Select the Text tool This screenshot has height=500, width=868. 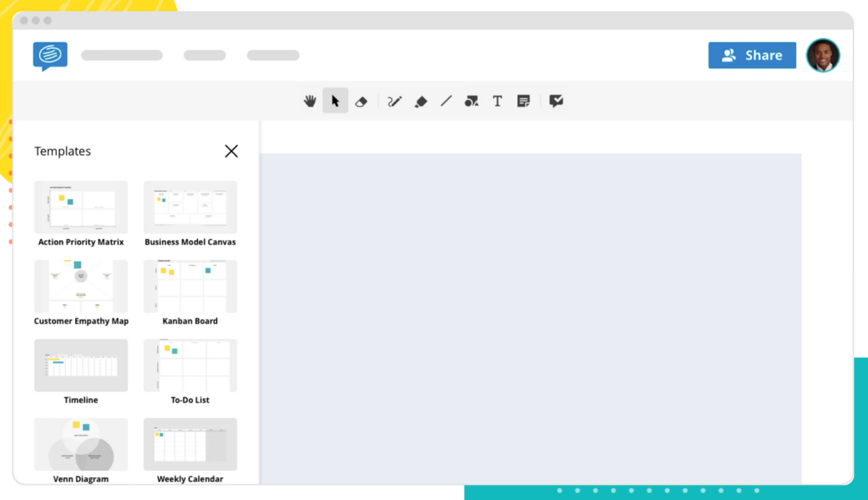pyautogui.click(x=497, y=101)
